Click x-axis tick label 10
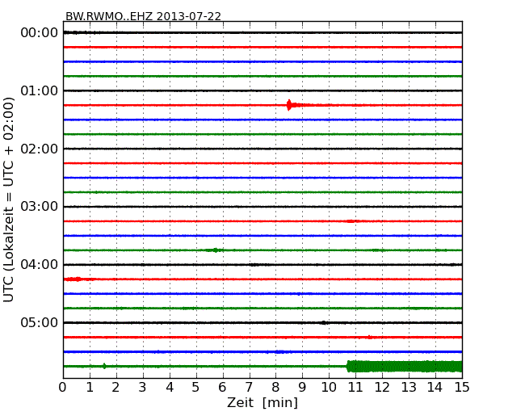The height and width of the screenshot is (420, 525). [329, 388]
